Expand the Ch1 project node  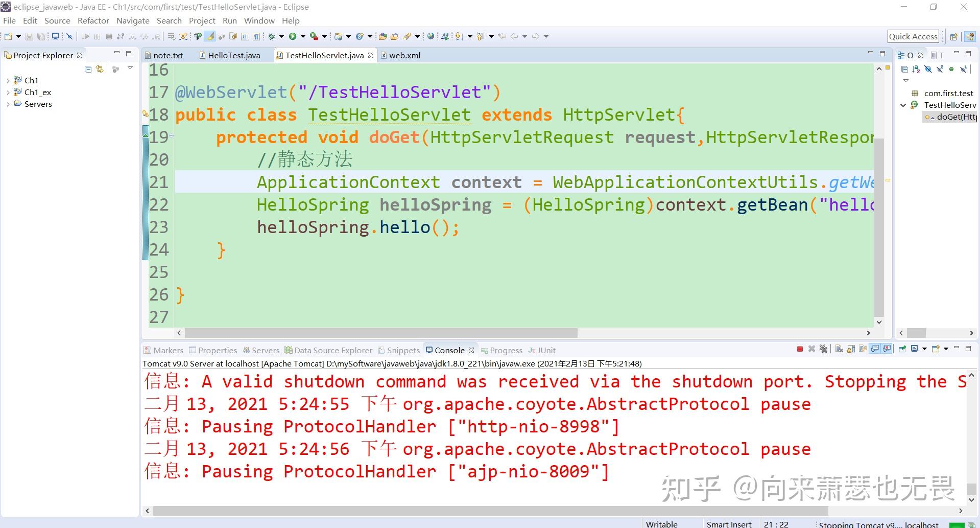(x=8, y=80)
